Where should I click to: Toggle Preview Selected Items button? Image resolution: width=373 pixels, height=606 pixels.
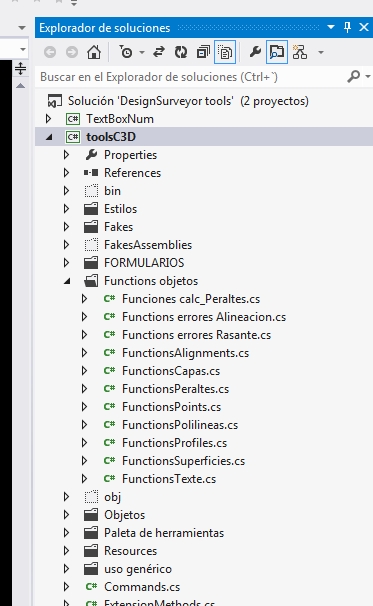pyautogui.click(x=277, y=52)
